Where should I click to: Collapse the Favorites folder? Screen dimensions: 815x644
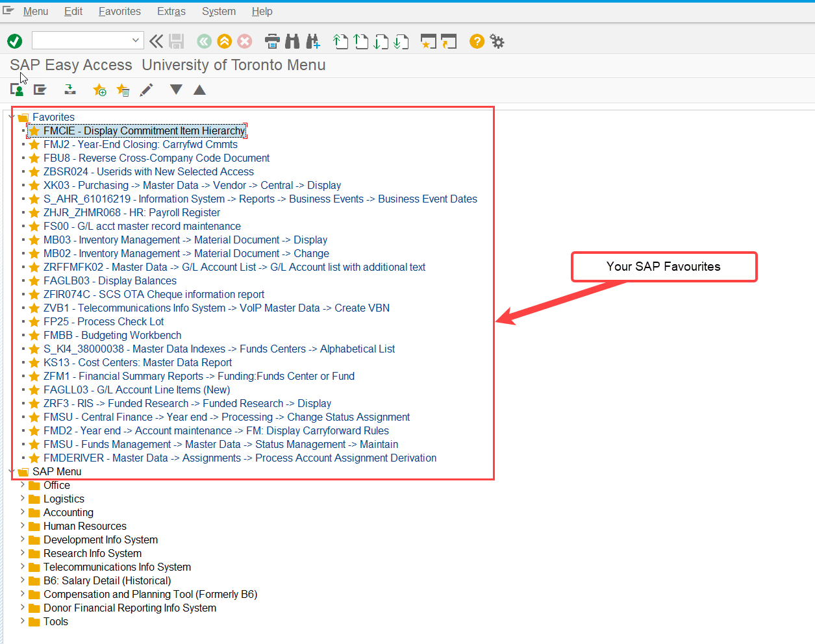[x=11, y=117]
